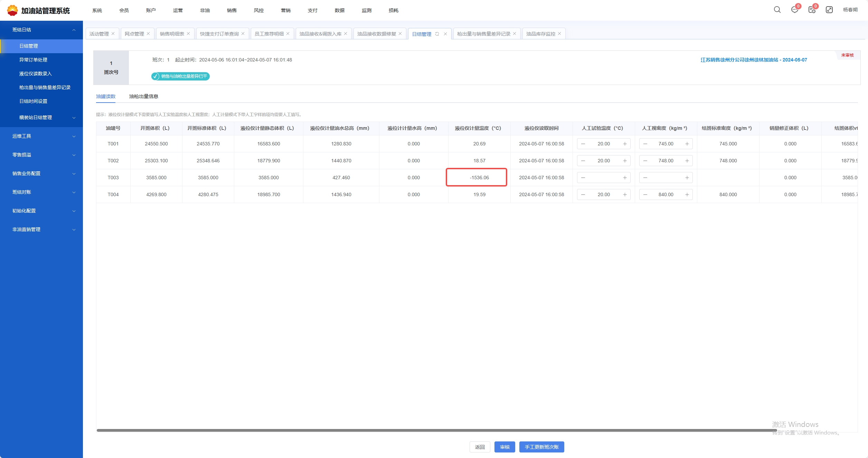
Task: Click the 审核 button
Action: pos(504,447)
